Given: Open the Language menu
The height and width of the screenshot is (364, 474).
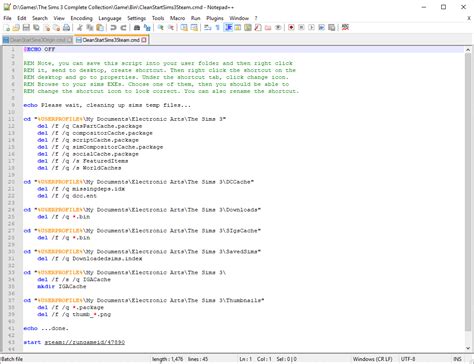Looking at the screenshot, I should point(110,18).
